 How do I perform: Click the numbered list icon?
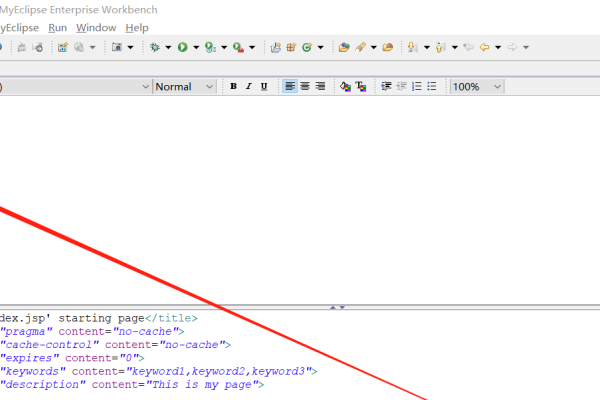point(417,87)
